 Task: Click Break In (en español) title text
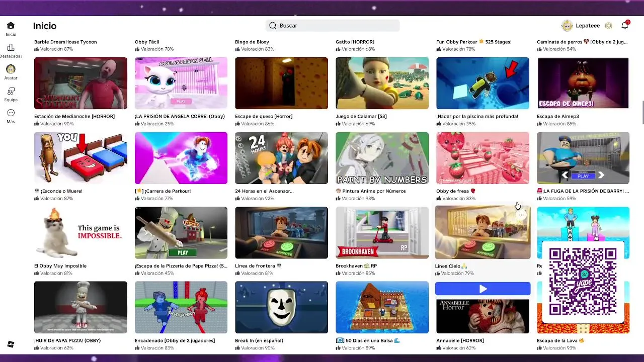point(259,340)
